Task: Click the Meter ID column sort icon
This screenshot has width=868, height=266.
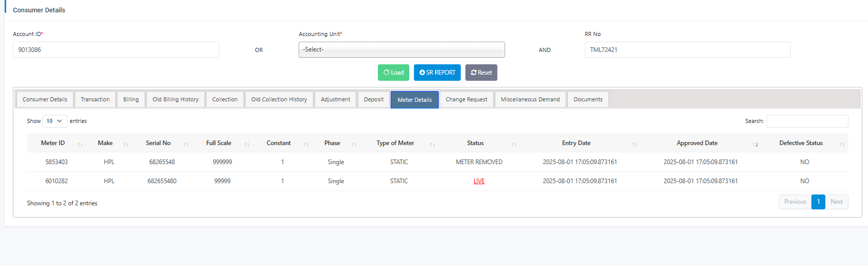Action: click(80, 144)
